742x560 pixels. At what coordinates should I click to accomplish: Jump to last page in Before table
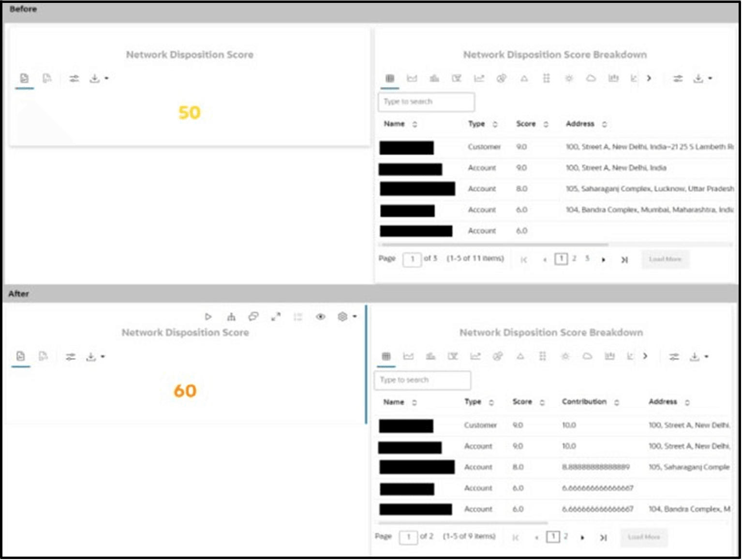(x=624, y=260)
